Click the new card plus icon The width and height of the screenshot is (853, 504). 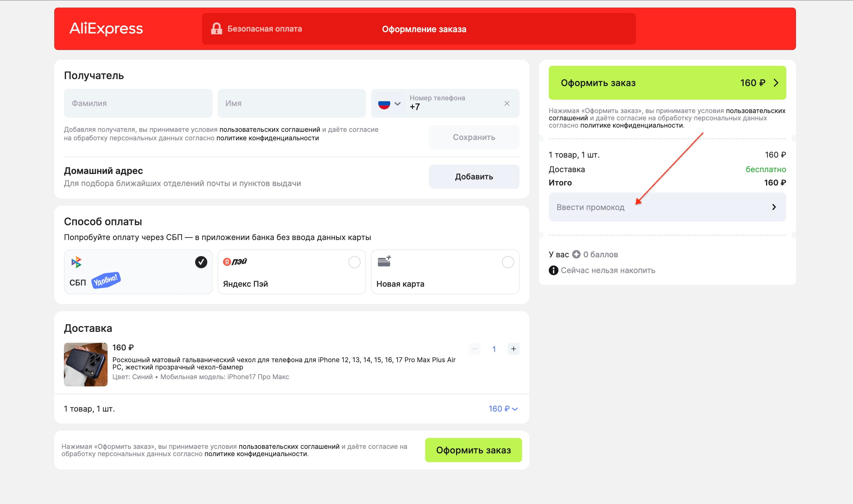tap(384, 261)
